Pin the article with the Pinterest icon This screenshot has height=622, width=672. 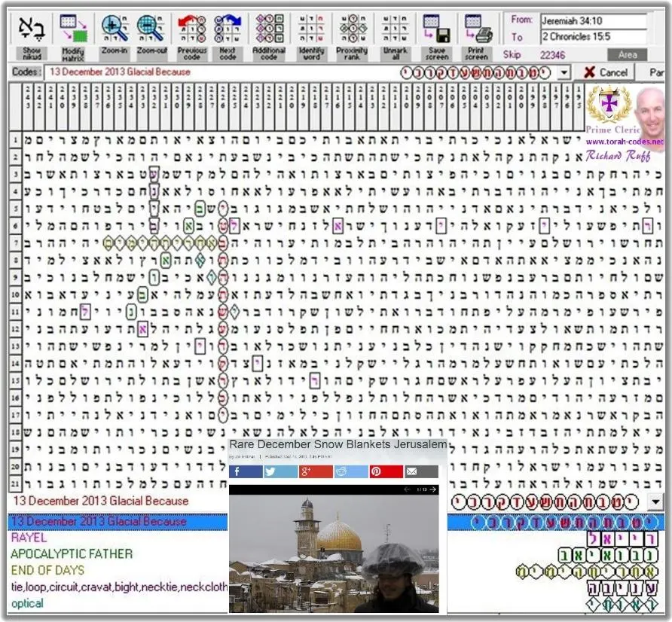point(386,471)
